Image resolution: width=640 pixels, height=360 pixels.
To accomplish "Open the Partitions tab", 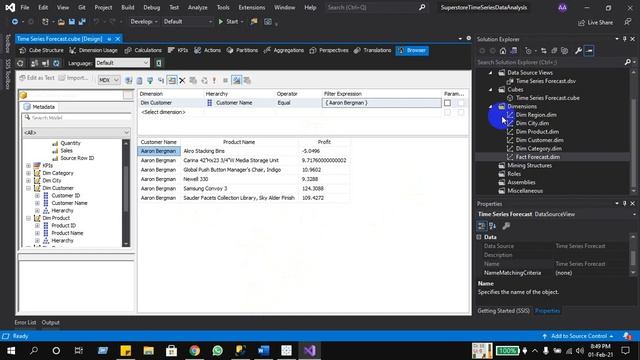I will click(242, 50).
